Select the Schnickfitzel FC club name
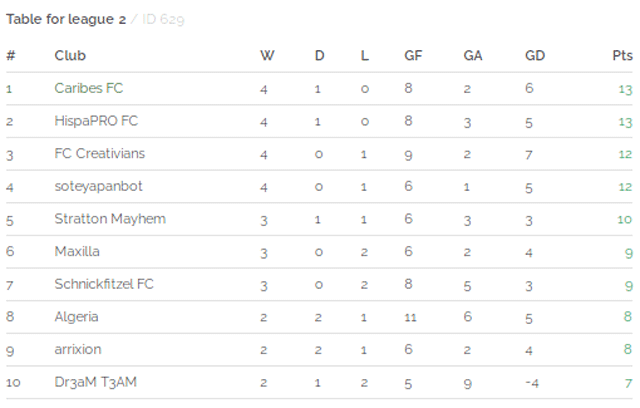Image resolution: width=640 pixels, height=408 pixels. (x=104, y=284)
